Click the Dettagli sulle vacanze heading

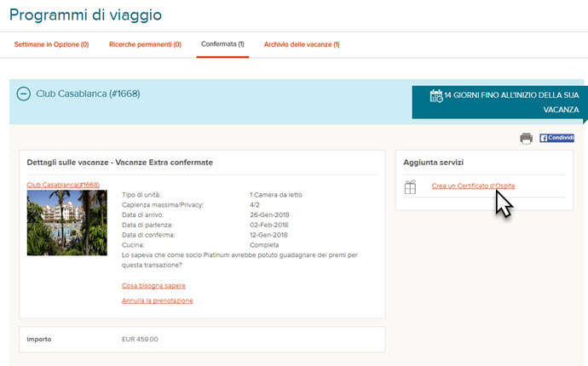tap(119, 163)
